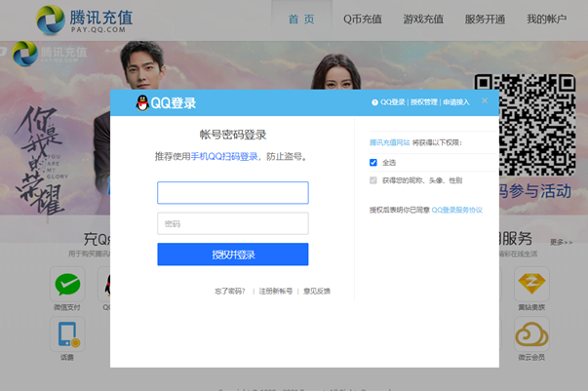Follow the 手机QQ扫码登录 link
The height and width of the screenshot is (391, 588).
pyautogui.click(x=224, y=156)
